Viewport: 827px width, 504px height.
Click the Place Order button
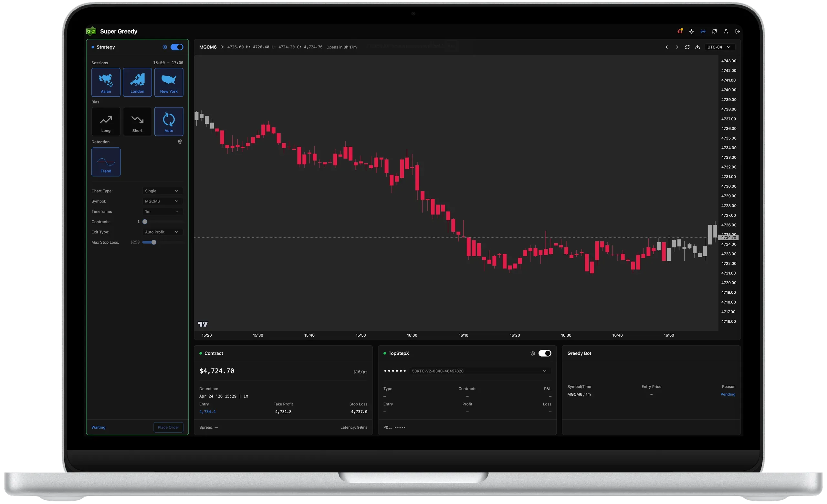pyautogui.click(x=168, y=427)
